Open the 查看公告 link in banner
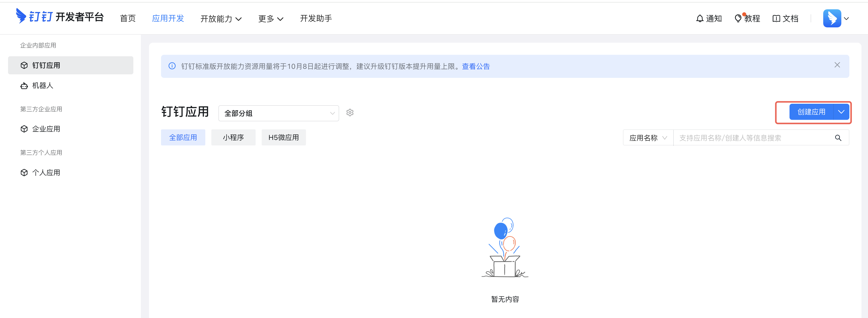The image size is (868, 318). click(x=476, y=66)
